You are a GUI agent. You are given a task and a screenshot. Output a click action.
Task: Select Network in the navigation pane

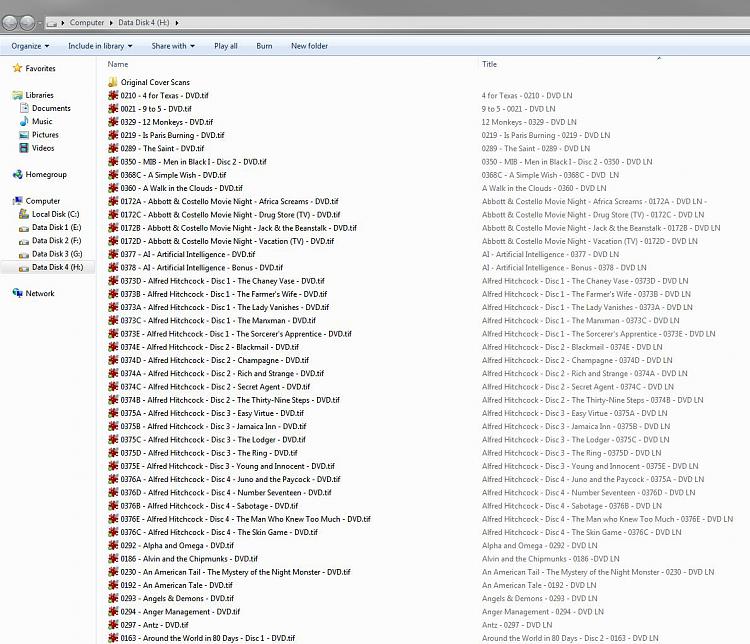[x=40, y=293]
